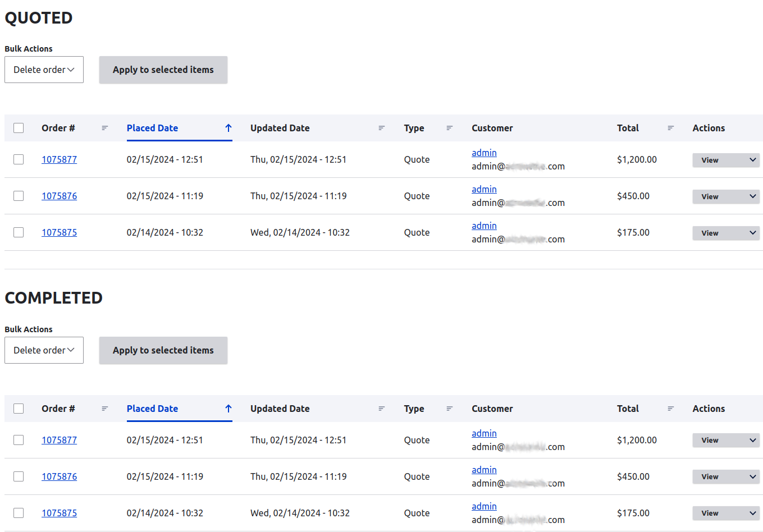Image resolution: width=763 pixels, height=532 pixels.
Task: Expand actions arrow for Completed order 1075875
Action: click(x=753, y=513)
